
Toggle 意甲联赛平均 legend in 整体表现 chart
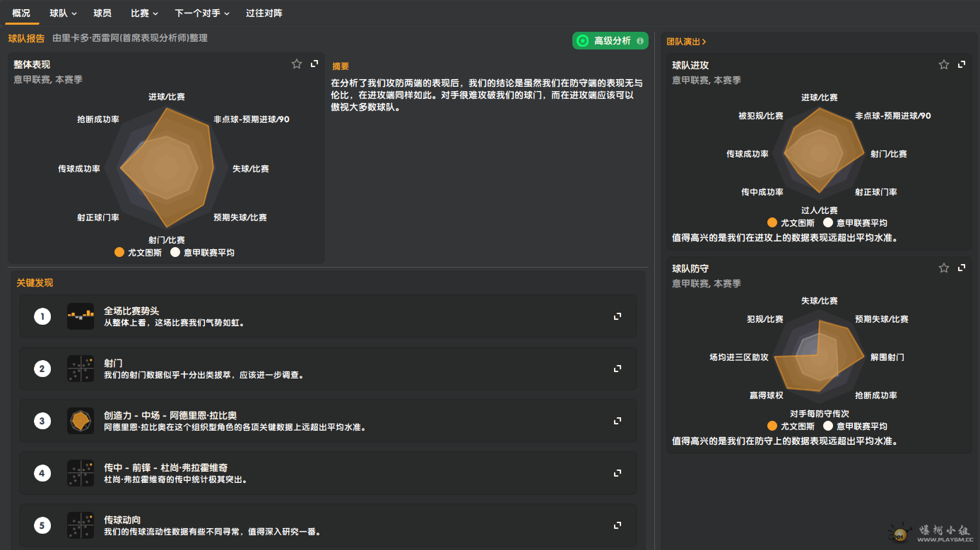[203, 252]
